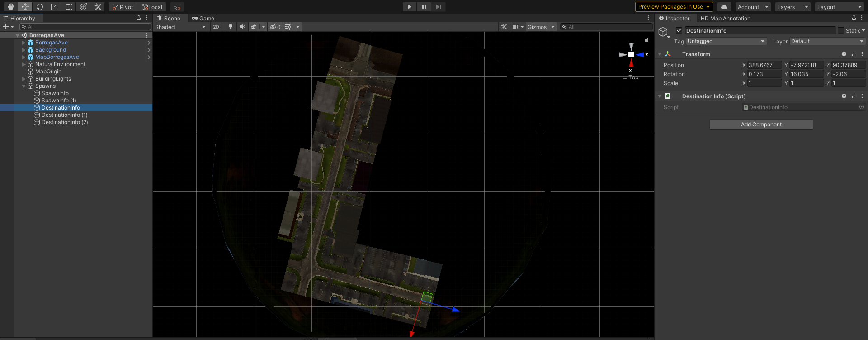Select the Rect tool
Viewport: 868px width, 340px height.
[x=69, y=7]
